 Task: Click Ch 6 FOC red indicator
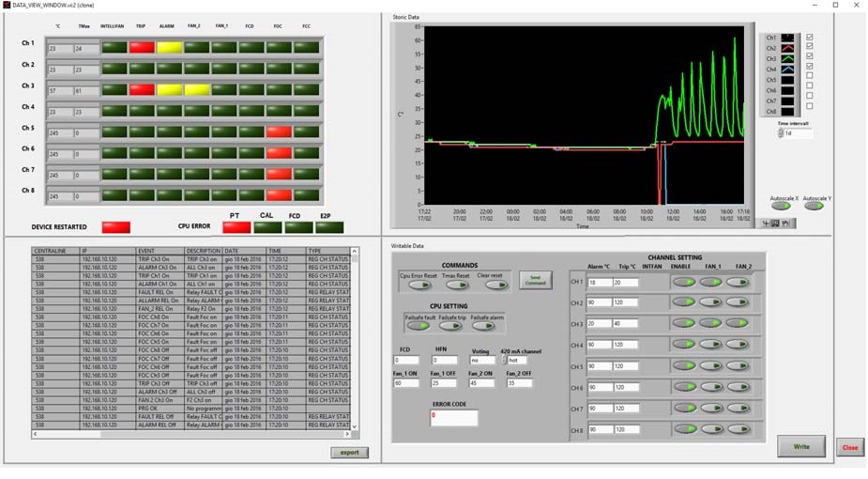(279, 153)
